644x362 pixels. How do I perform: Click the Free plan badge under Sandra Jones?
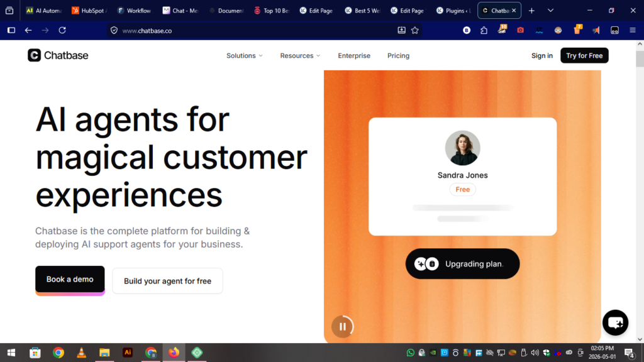pyautogui.click(x=462, y=190)
